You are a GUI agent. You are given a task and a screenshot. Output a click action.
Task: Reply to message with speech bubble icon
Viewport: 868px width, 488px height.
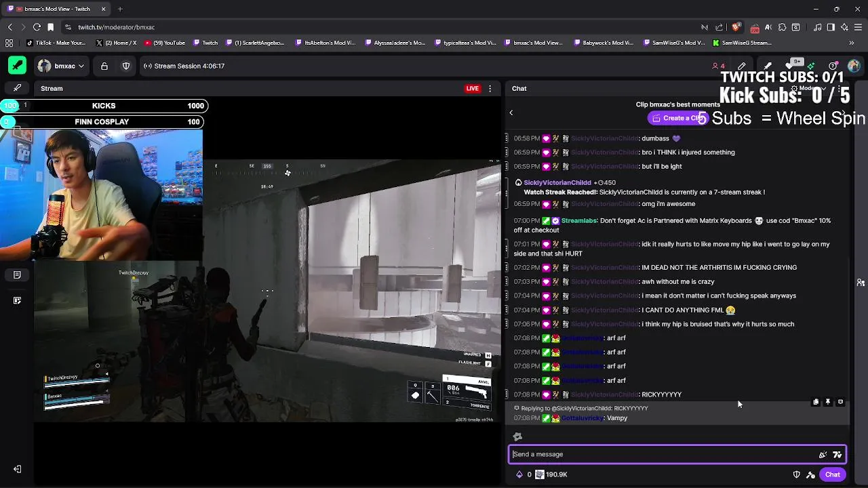point(841,402)
